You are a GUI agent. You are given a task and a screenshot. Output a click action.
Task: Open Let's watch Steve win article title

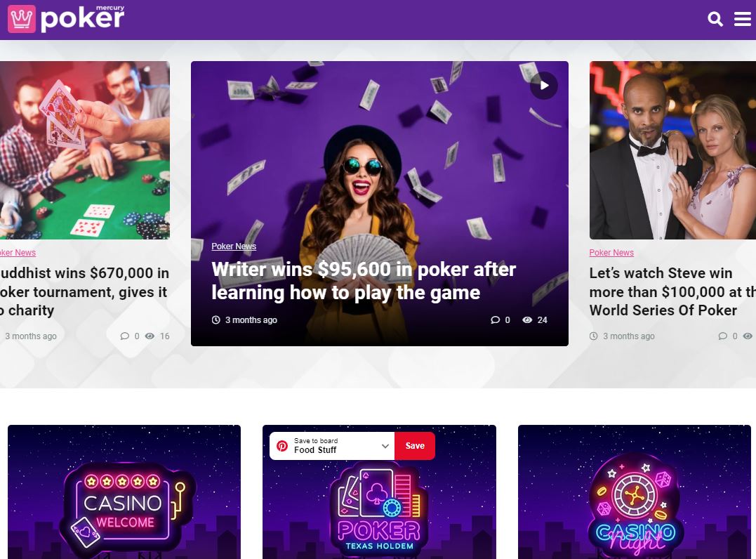click(672, 291)
